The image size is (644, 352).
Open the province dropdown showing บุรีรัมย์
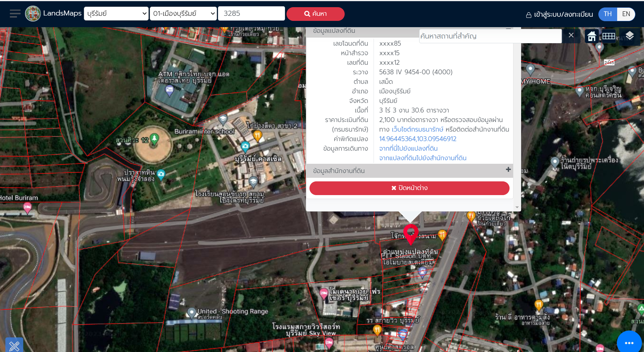coord(116,14)
